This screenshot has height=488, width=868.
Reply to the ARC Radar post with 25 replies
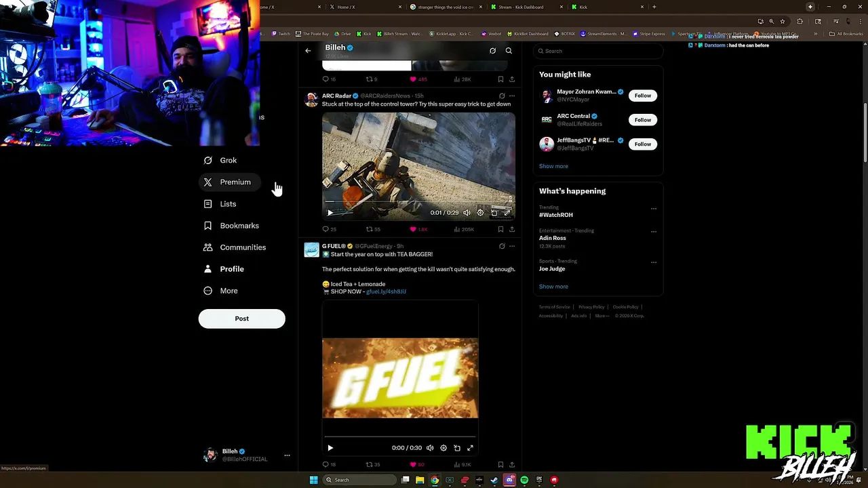click(x=329, y=229)
